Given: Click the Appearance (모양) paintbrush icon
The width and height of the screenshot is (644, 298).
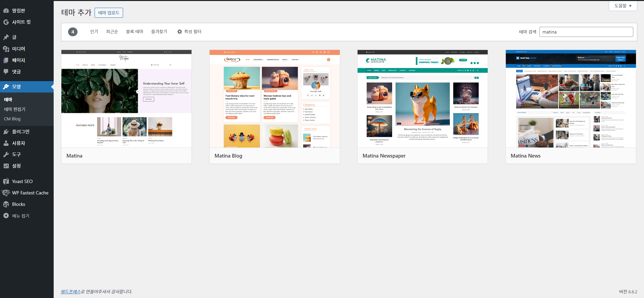Looking at the screenshot, I should tap(6, 87).
